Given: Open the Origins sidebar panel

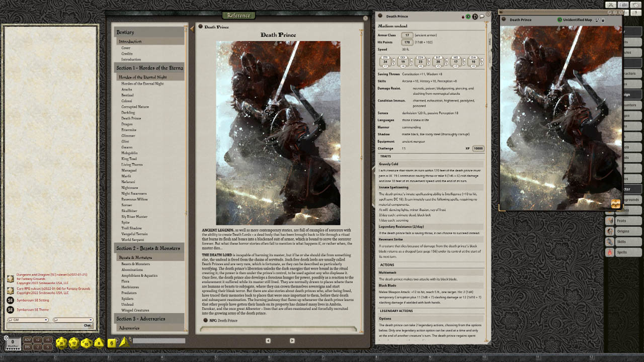Looking at the screenshot, I should point(628,231).
